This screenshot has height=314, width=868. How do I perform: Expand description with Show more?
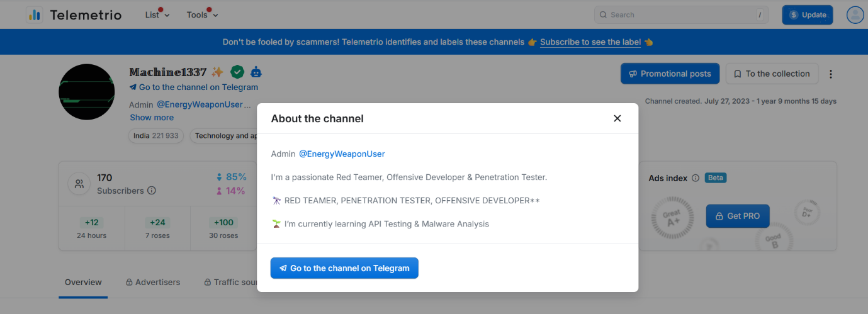152,118
